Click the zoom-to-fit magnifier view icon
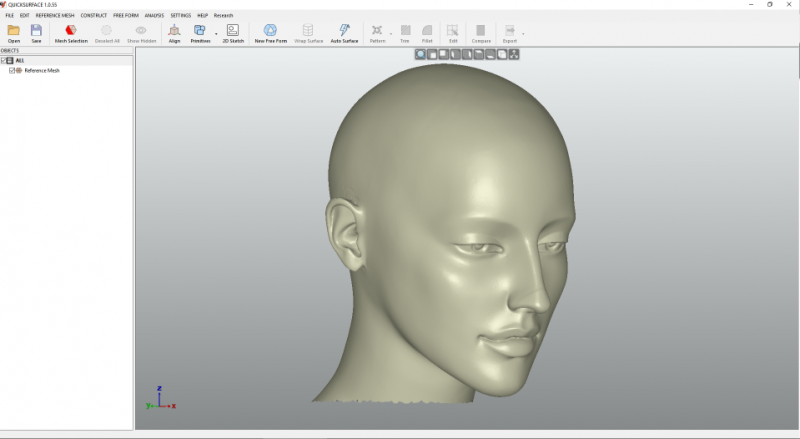 click(420, 54)
